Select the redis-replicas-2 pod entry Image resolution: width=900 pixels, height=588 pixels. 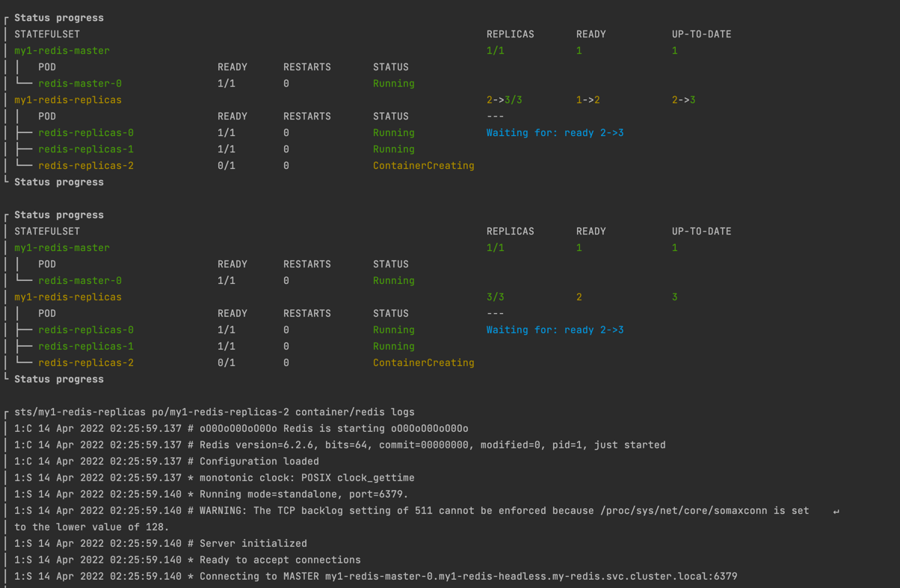pos(85,165)
